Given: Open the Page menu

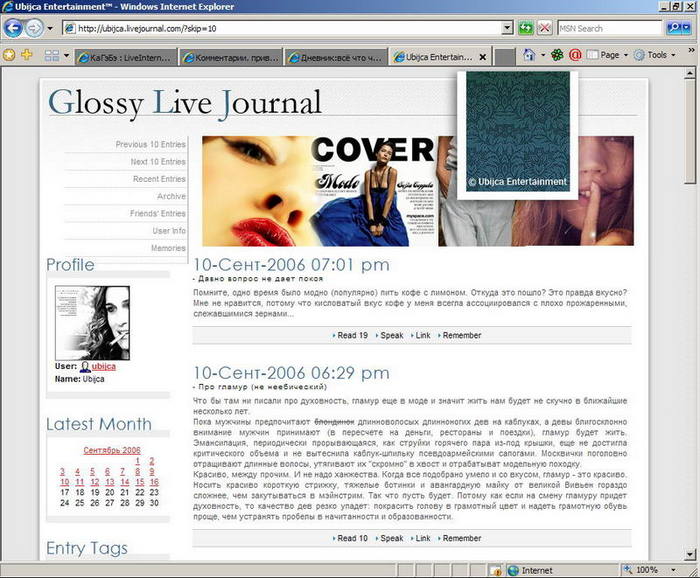Looking at the screenshot, I should pos(607,55).
